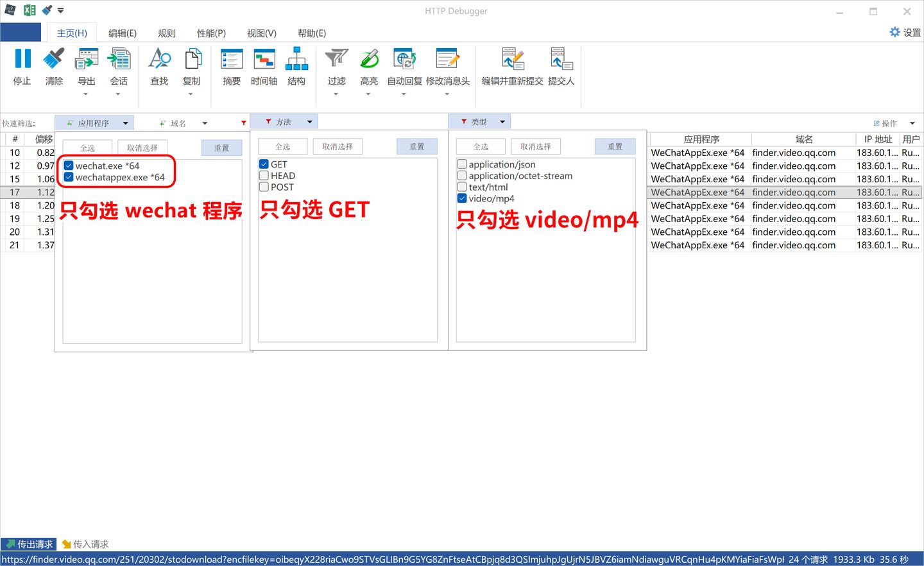
Task: Check the application/octet-stream checkbox
Action: 462,176
